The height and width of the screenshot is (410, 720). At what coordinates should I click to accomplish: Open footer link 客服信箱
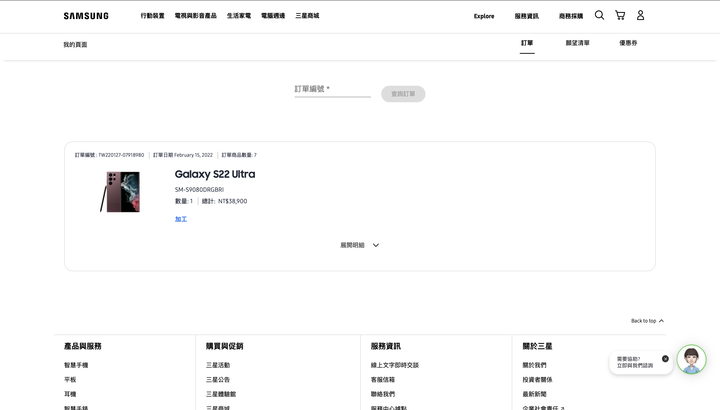coord(383,380)
